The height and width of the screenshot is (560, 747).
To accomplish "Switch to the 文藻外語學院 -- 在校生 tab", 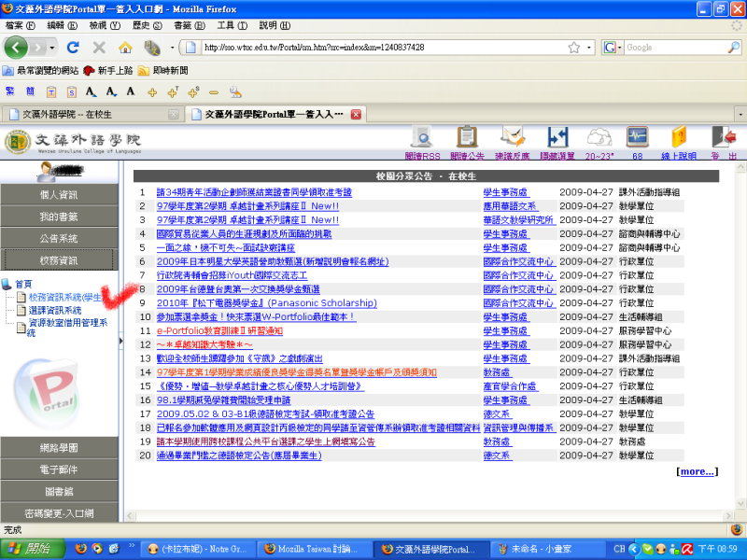I will pyautogui.click(x=84, y=114).
